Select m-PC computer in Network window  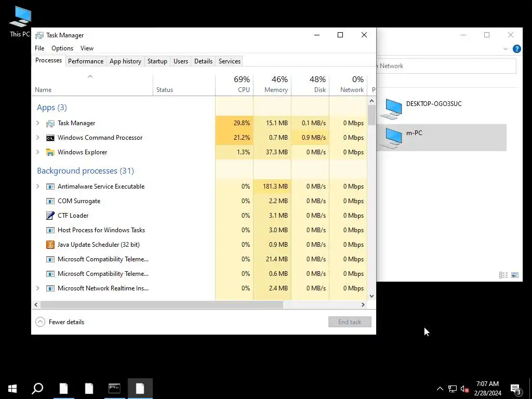click(441, 137)
